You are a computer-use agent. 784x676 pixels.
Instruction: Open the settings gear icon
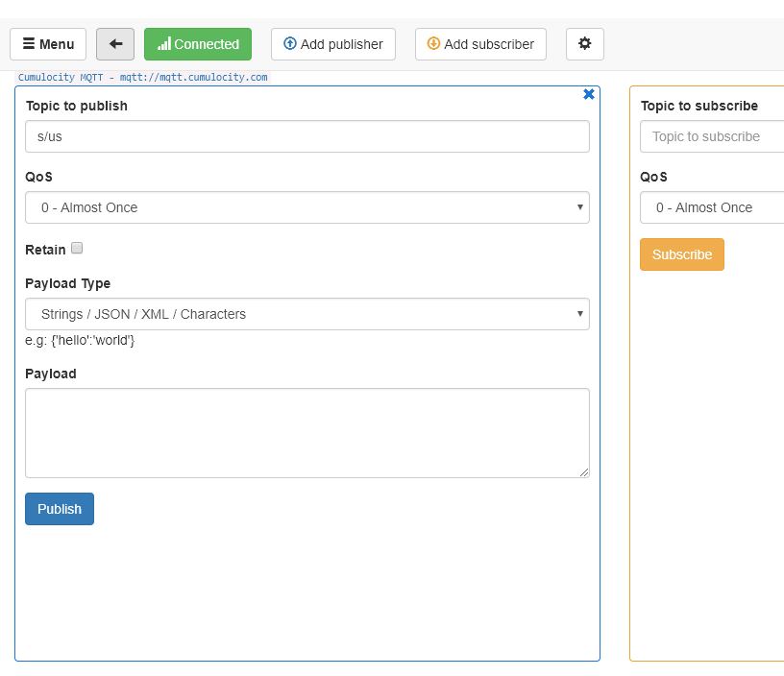584,44
